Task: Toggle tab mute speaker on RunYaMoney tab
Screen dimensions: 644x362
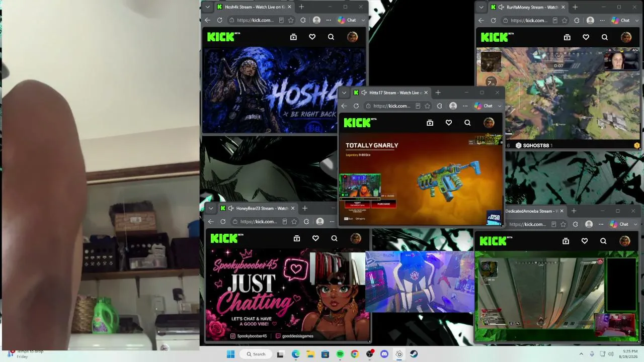Action: 501,7
